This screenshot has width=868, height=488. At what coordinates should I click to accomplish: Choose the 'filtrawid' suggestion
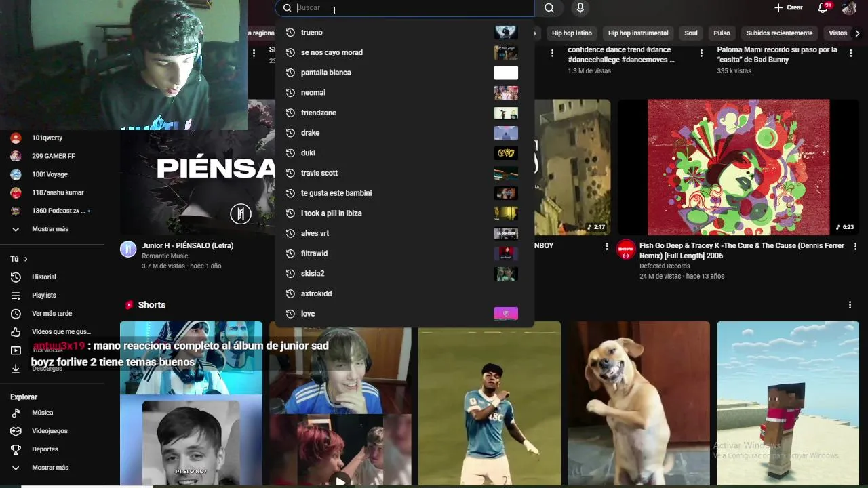point(405,253)
